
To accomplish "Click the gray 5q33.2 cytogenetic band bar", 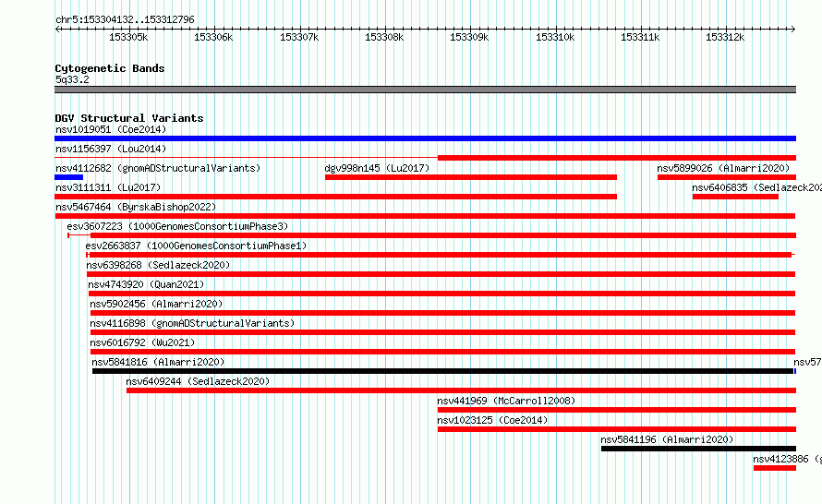I will (x=425, y=90).
